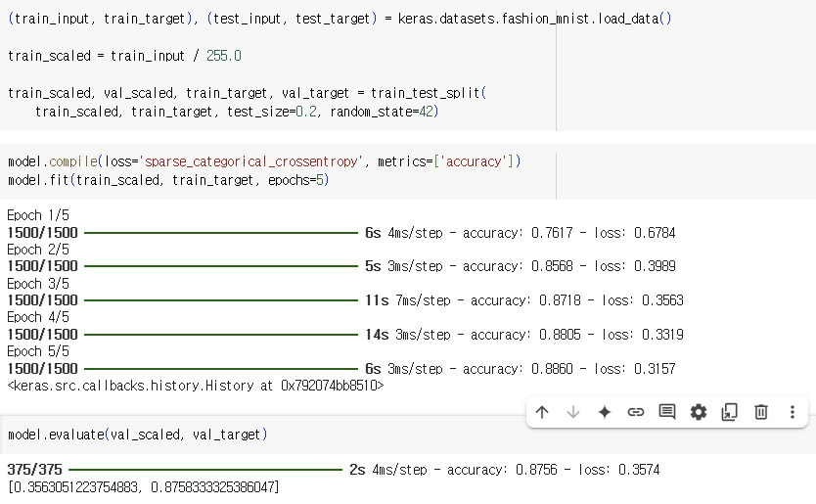
Task: Open AI sparkle icon in cell toolbar
Action: (x=605, y=412)
